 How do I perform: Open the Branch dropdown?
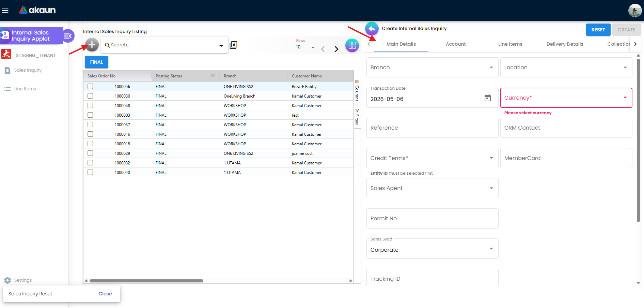tap(432, 67)
